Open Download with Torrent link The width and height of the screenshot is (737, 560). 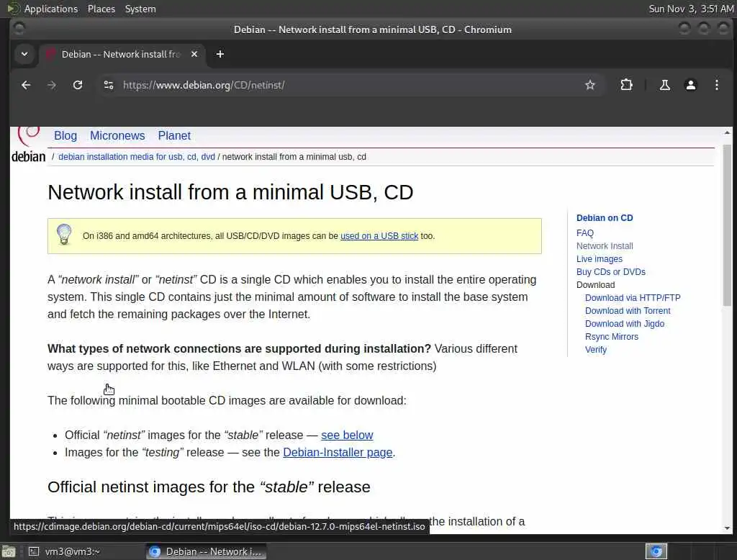[x=628, y=311]
